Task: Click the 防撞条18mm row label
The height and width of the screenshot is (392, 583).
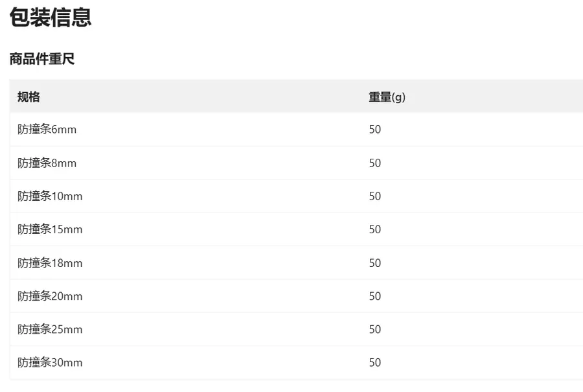Action: (50, 263)
